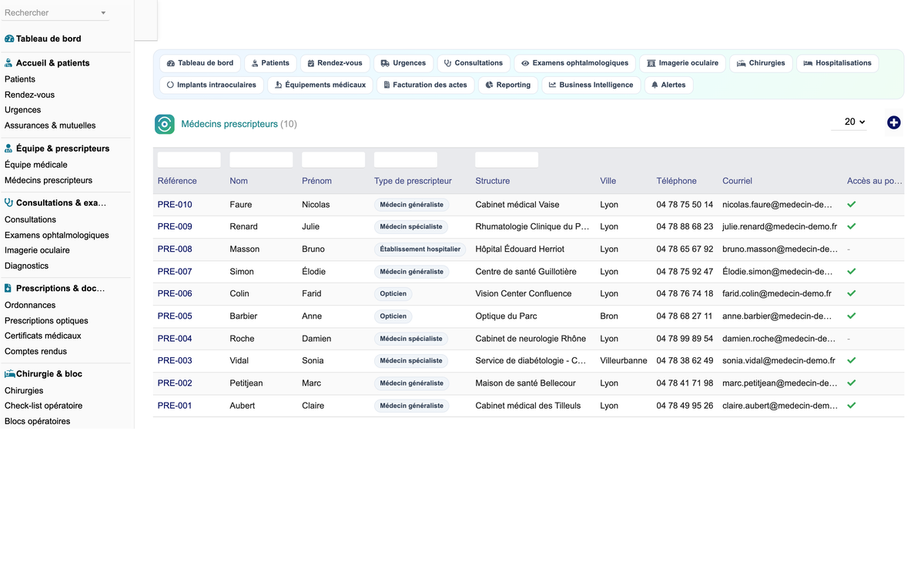The height and width of the screenshot is (572, 924).
Task: Click the Nom filter field
Action: [x=261, y=159]
